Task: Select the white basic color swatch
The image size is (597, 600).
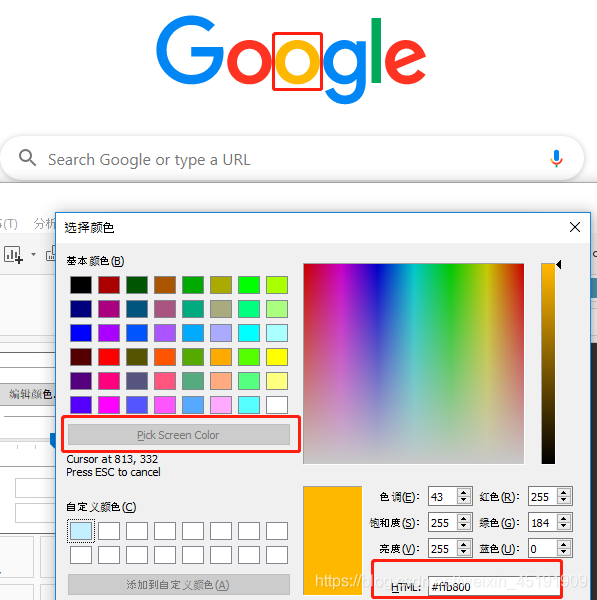Action: point(277,405)
